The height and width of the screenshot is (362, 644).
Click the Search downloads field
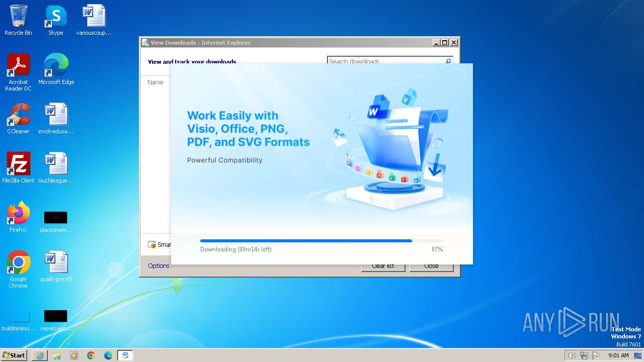(x=385, y=60)
